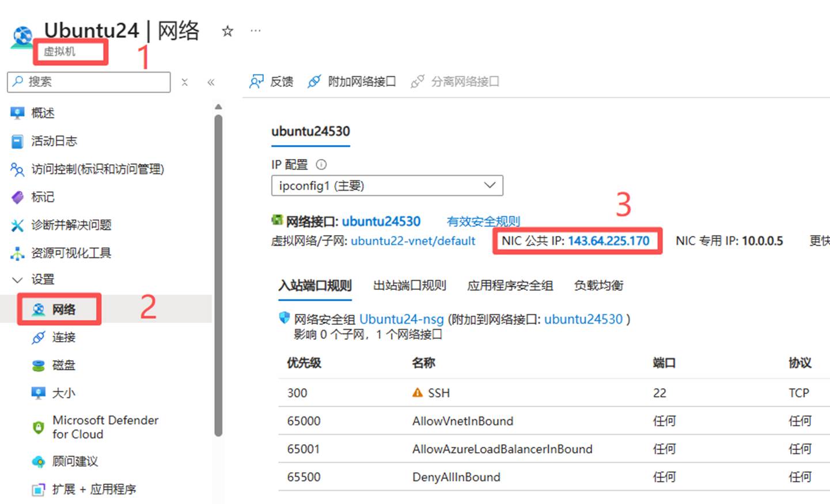Click 附加网络接口 attach network interface
Viewport: 830px width, 504px height.
point(352,82)
